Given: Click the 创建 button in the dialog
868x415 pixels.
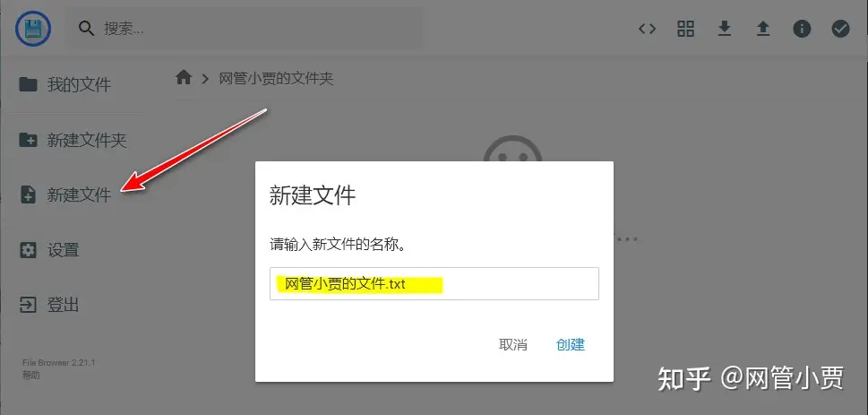Looking at the screenshot, I should click(571, 344).
